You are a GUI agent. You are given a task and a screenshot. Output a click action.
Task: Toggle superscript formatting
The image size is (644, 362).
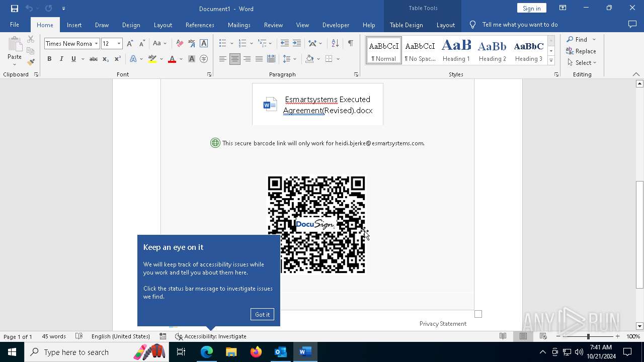117,59
